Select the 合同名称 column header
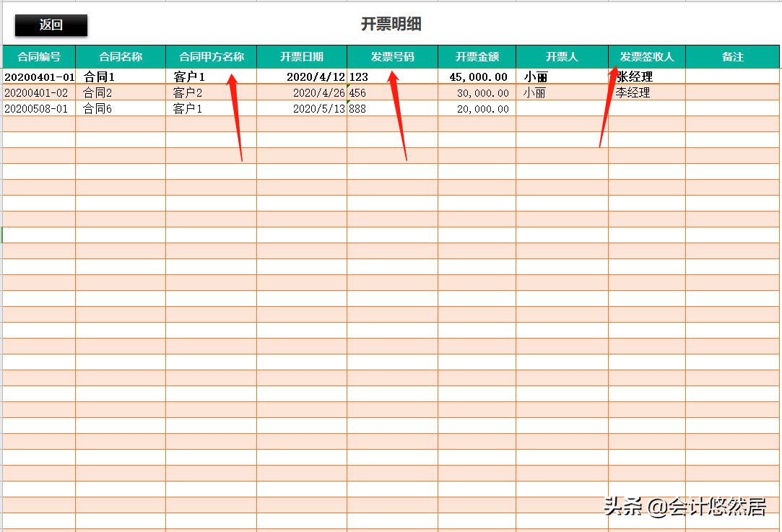Screen dimensions: 782x532 (x=120, y=56)
